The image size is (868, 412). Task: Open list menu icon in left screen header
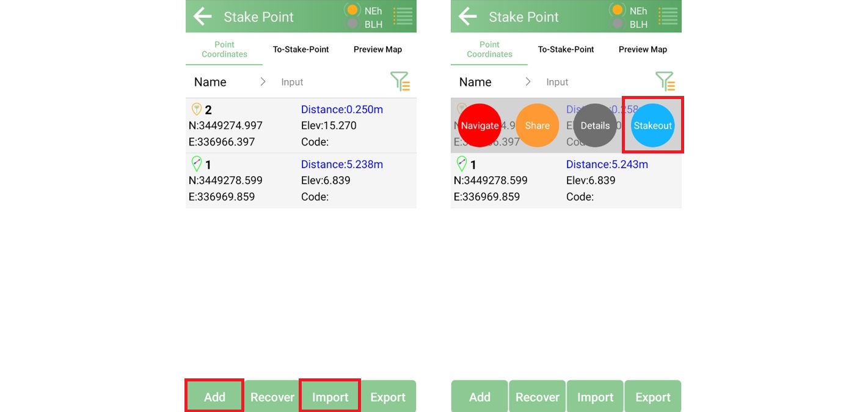coord(403,17)
